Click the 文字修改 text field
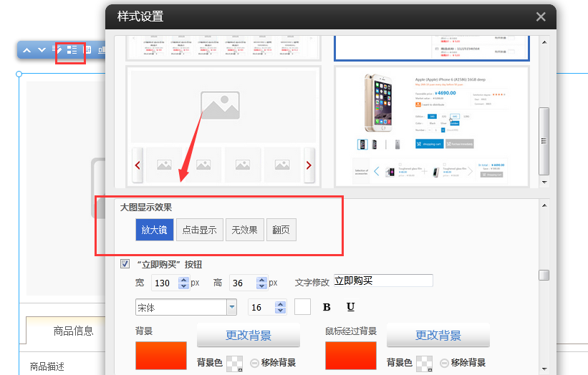Viewport: 588px width, 375px height. click(x=383, y=281)
